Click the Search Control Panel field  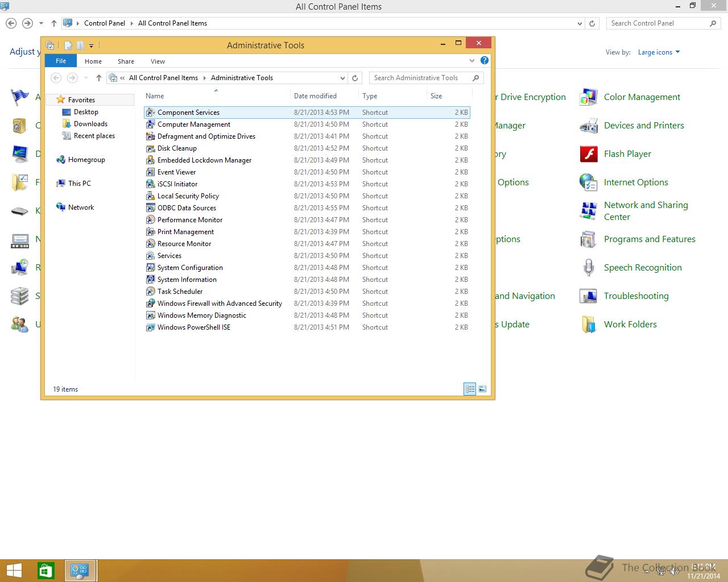pyautogui.click(x=663, y=23)
